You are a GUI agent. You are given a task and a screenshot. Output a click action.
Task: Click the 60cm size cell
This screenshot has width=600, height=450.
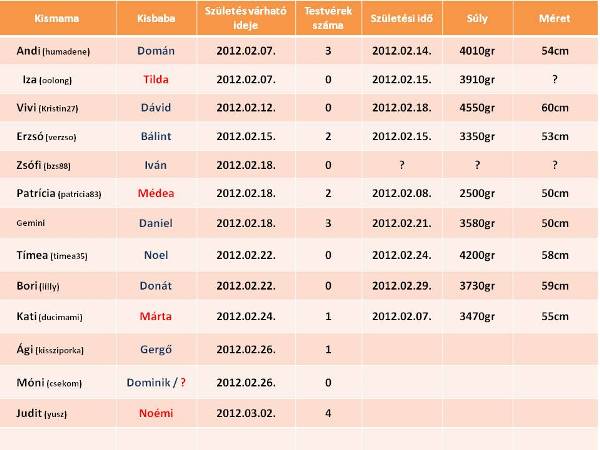pos(555,106)
